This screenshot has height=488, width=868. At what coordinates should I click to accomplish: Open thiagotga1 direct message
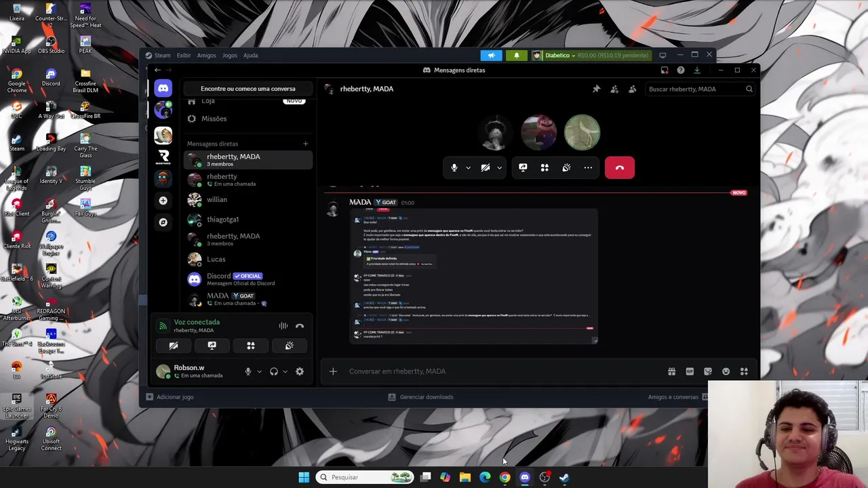pos(248,220)
